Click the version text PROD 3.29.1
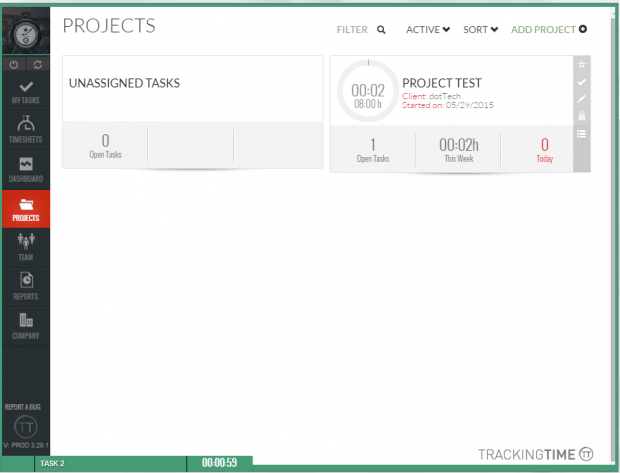This screenshot has width=620, height=473. [26, 445]
